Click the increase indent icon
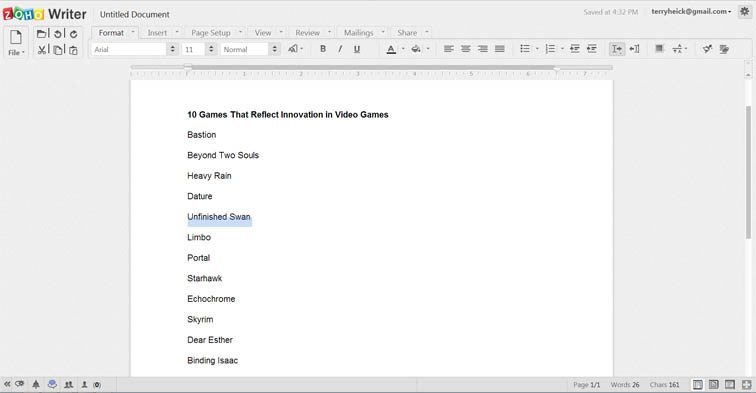Viewport: 756px width, 393px height. pos(592,49)
